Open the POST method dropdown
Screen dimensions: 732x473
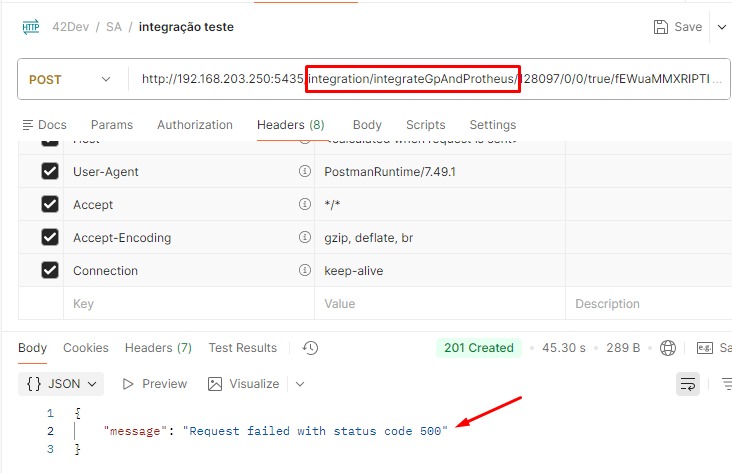click(x=71, y=80)
